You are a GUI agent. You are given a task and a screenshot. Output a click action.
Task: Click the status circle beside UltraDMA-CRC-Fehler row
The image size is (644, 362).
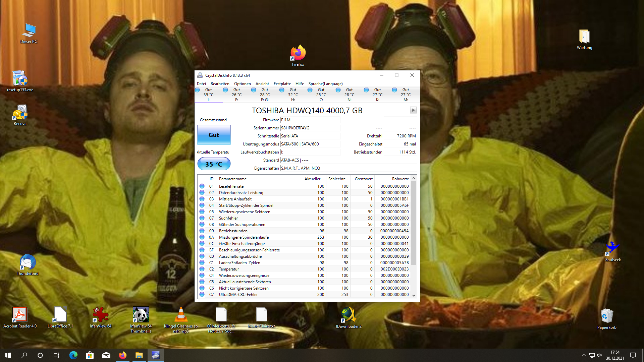[202, 295]
